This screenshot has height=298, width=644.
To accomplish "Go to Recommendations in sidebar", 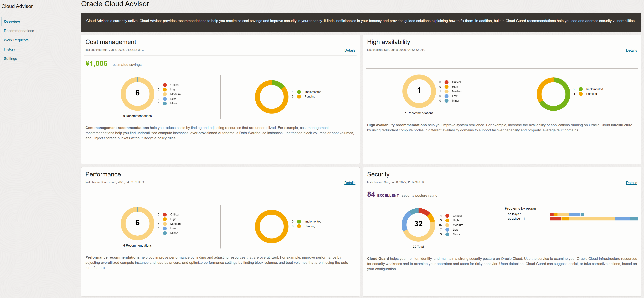I will tap(19, 31).
